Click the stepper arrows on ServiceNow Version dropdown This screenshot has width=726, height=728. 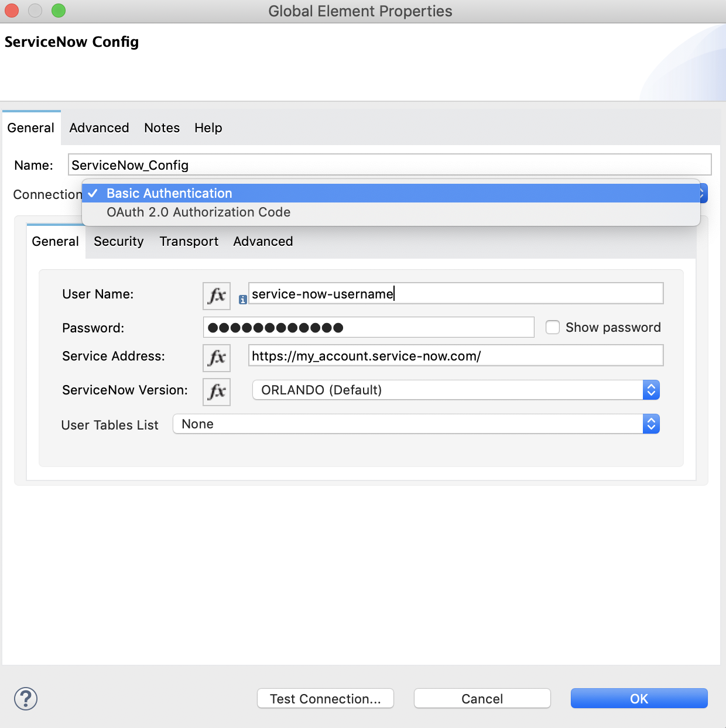pos(650,390)
